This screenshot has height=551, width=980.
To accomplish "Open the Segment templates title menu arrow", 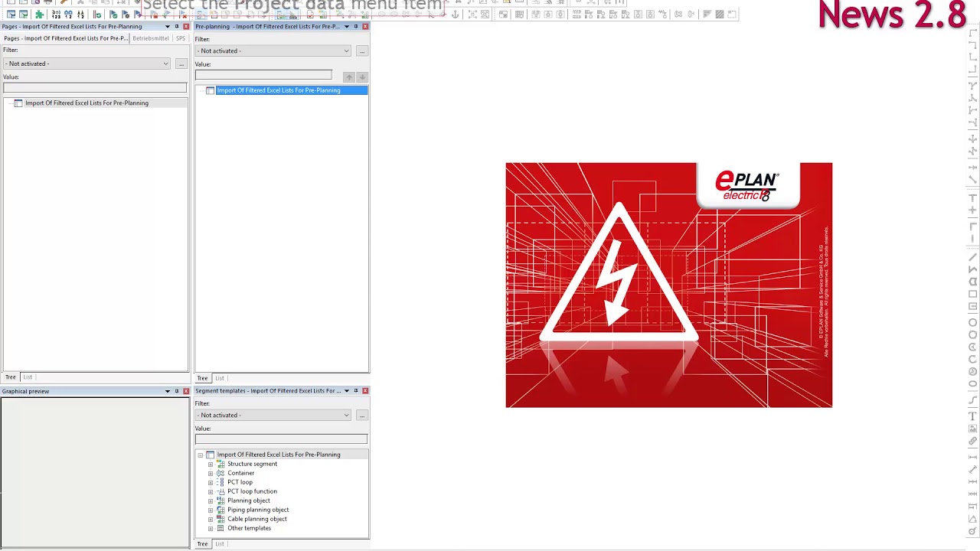I will pyautogui.click(x=346, y=391).
